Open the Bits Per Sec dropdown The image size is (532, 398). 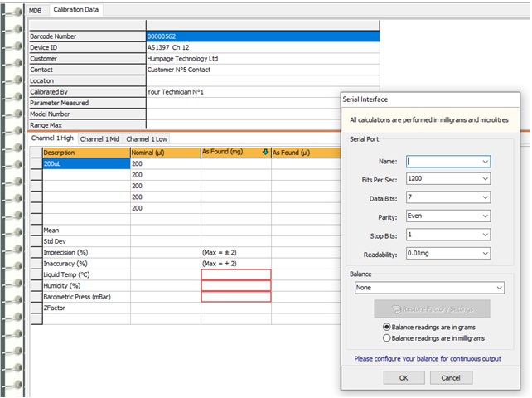coord(485,178)
